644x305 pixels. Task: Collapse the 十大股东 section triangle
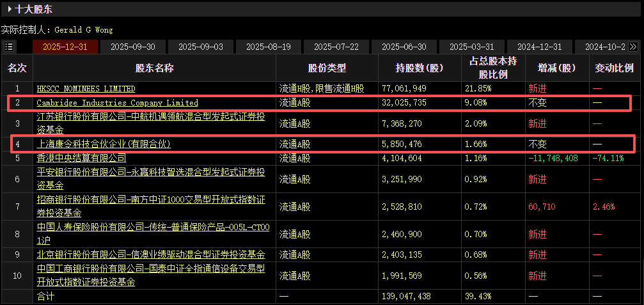pos(10,10)
